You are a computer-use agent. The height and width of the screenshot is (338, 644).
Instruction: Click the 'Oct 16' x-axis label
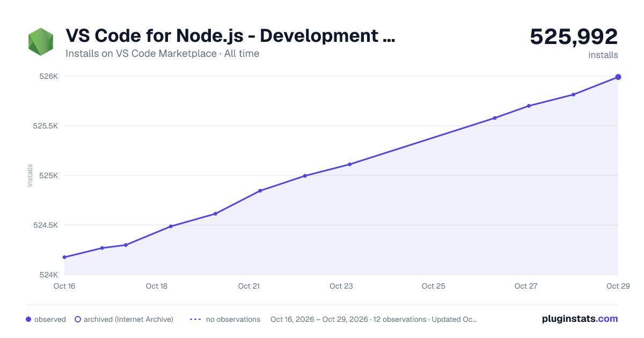pyautogui.click(x=64, y=286)
